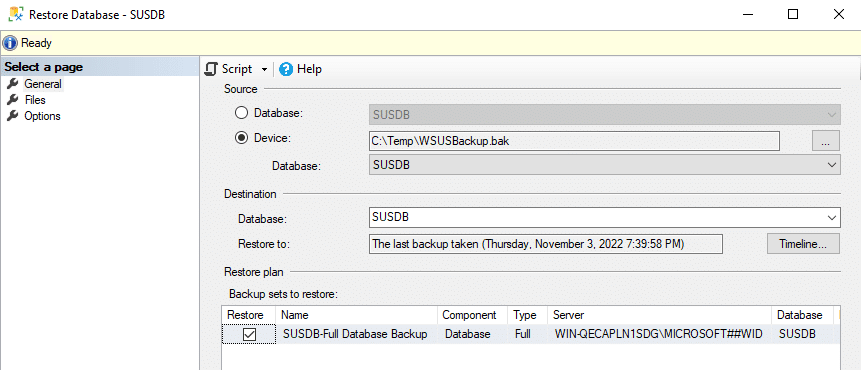Minimize the Restore Database window
The height and width of the screenshot is (370, 861).
pos(747,15)
